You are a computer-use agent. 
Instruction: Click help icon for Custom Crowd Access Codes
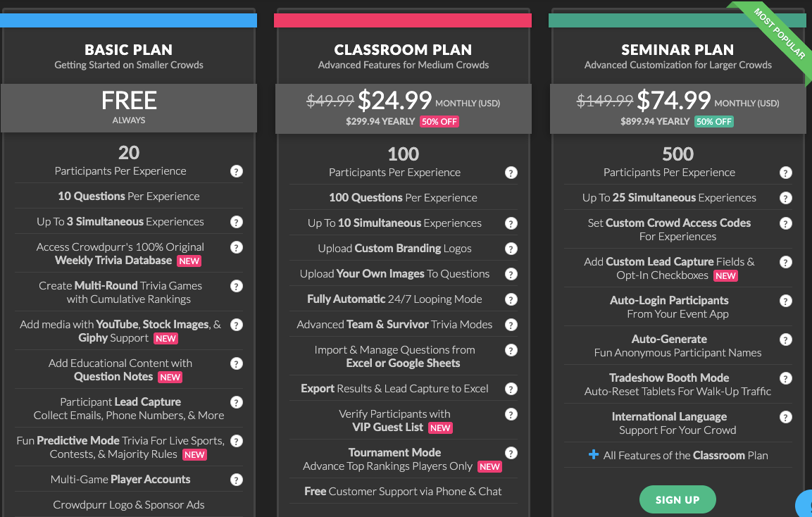786,223
